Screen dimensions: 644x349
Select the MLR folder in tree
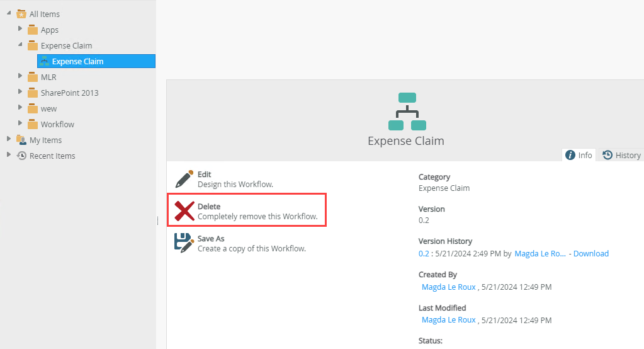pyautogui.click(x=48, y=77)
